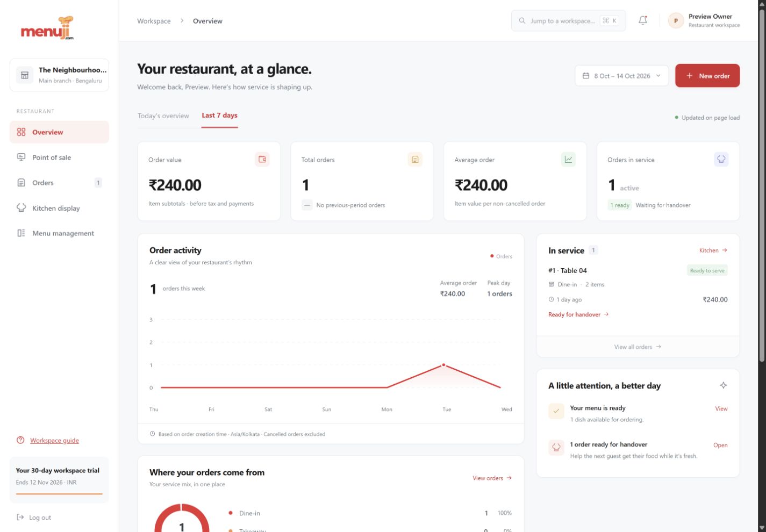The height and width of the screenshot is (532, 766).
Task: Click the Workspace breadcrumb
Action: point(154,21)
